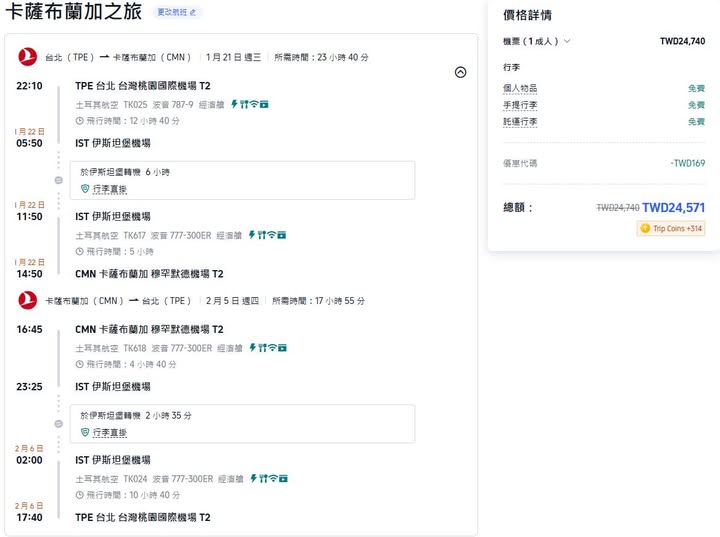Click the clock icon next to 12 小時 40 分

(79, 121)
